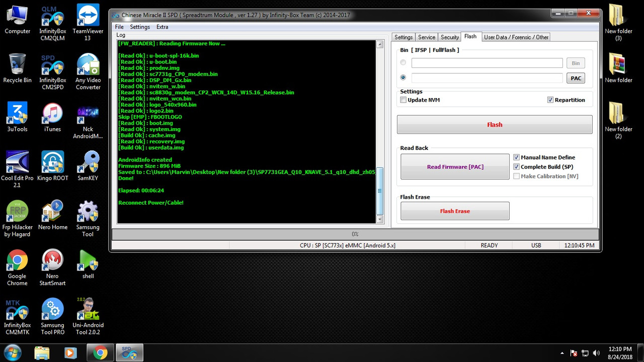
Task: Launch TeamViewer 13 from desktop
Action: [88, 24]
